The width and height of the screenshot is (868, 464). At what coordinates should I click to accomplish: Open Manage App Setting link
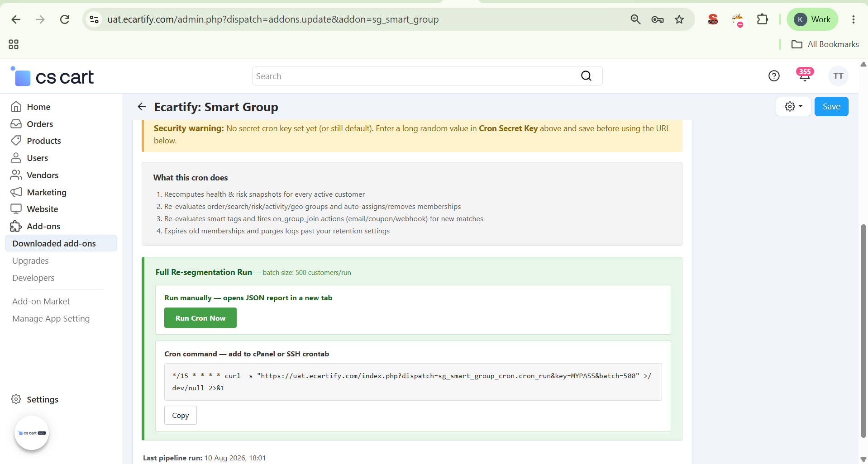tap(51, 318)
